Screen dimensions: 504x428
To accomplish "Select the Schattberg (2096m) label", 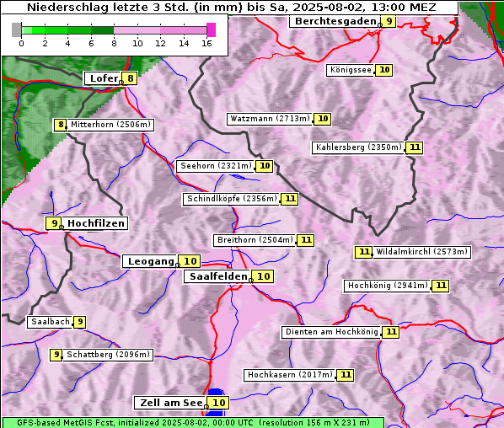I will [x=108, y=355].
